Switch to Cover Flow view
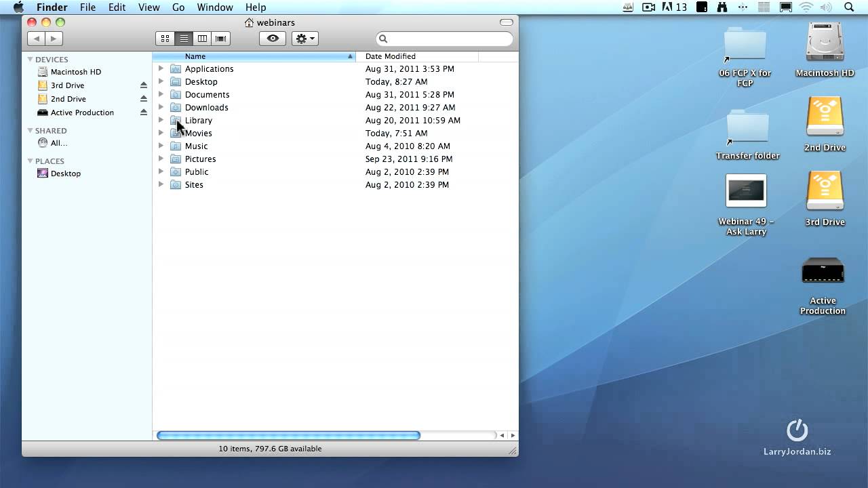868x488 pixels. click(220, 39)
